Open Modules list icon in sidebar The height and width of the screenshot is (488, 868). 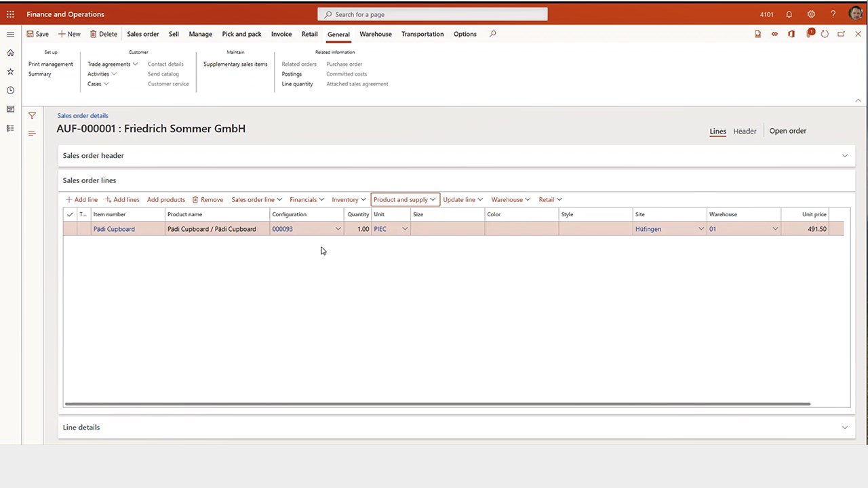(x=10, y=128)
